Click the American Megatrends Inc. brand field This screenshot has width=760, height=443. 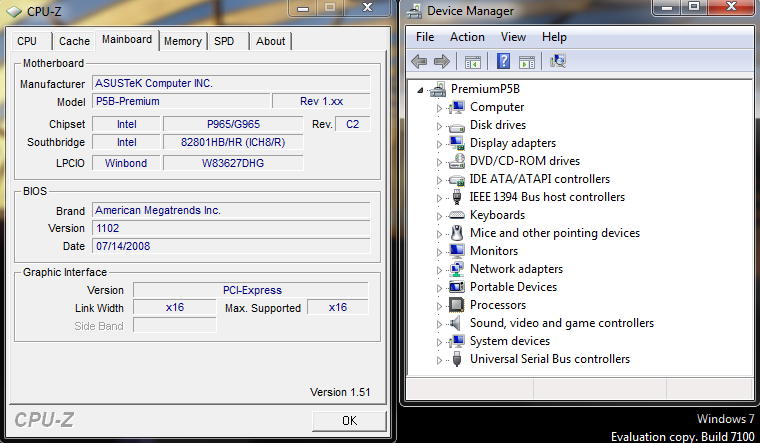tap(231, 210)
